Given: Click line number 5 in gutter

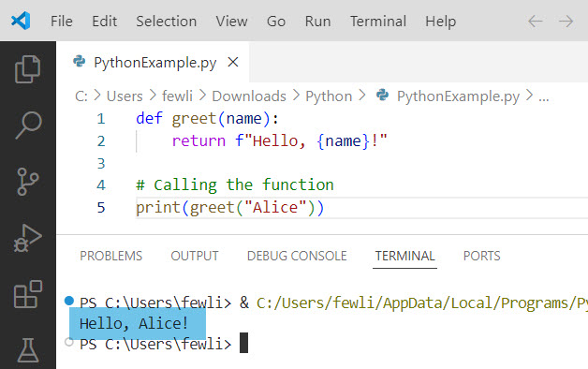Looking at the screenshot, I should click(101, 207).
